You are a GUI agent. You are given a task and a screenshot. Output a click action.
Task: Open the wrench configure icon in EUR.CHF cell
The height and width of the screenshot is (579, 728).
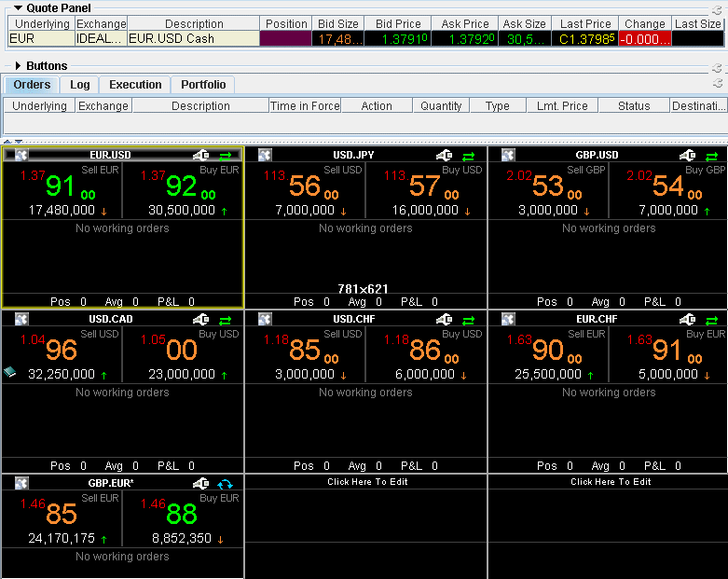688,320
